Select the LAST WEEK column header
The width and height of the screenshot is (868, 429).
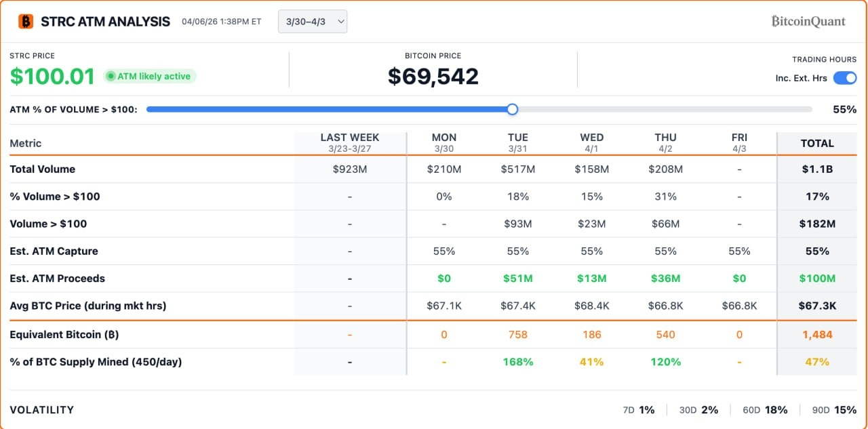(x=350, y=142)
